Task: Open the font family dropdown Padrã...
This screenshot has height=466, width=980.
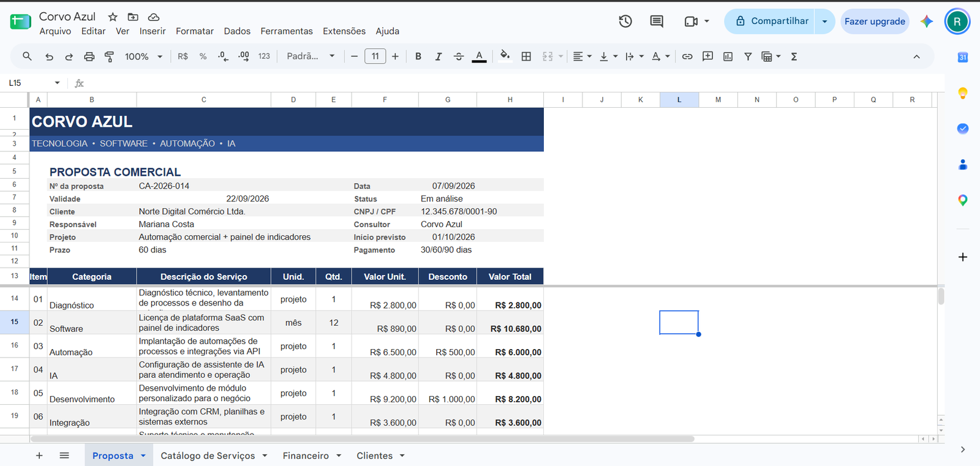Action: pos(311,56)
